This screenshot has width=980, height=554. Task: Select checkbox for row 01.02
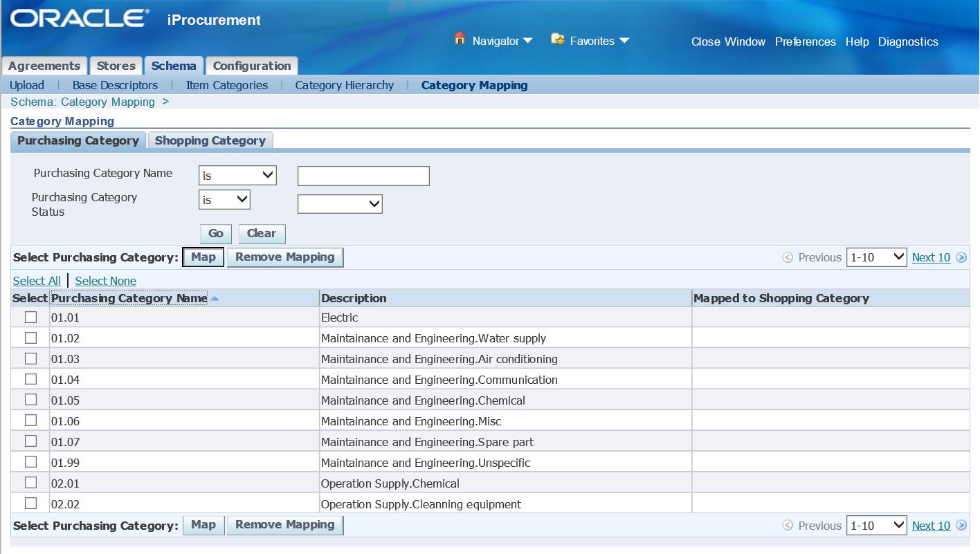pos(30,338)
